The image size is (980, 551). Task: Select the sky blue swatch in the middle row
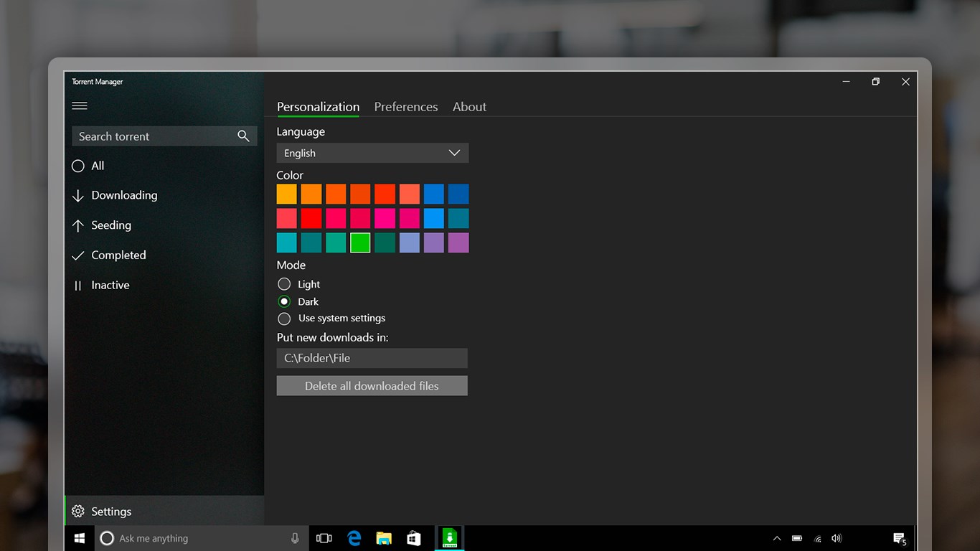434,218
